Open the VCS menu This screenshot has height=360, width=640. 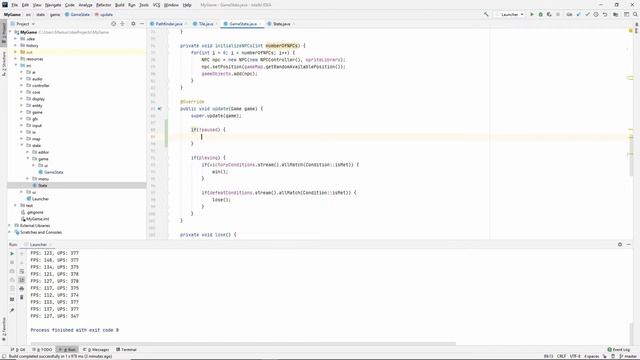coord(156,5)
